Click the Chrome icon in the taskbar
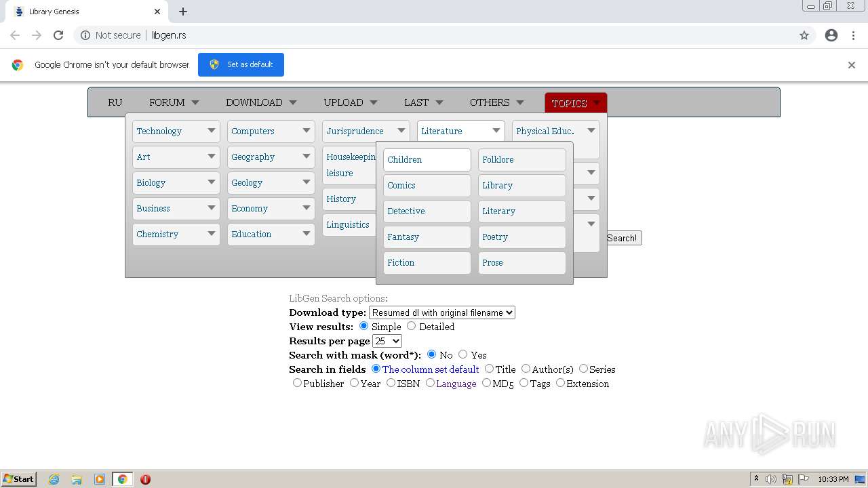 pos(123,479)
